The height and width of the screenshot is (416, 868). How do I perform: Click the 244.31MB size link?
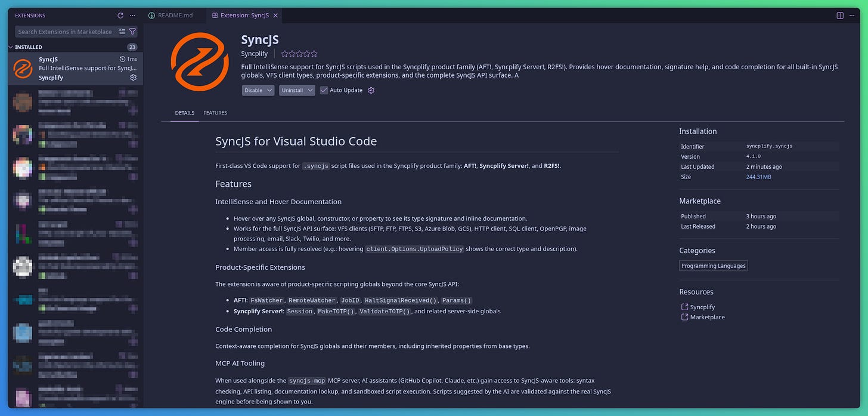click(x=759, y=177)
